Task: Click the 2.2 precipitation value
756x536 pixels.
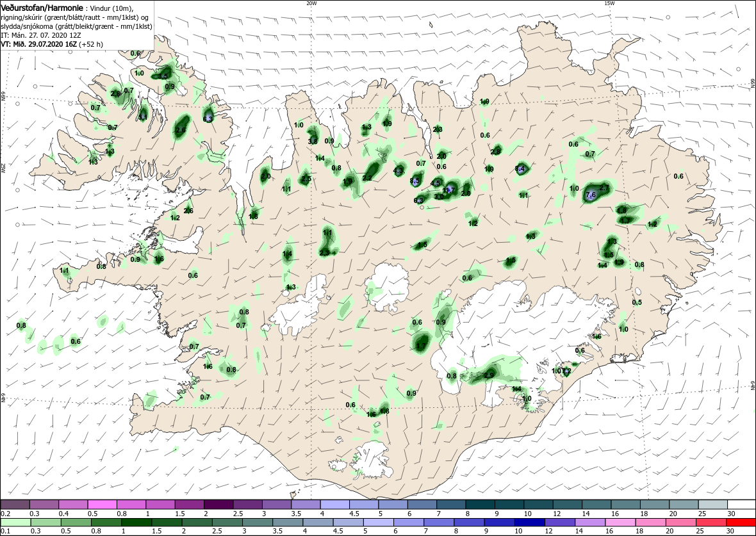Action: coord(367,178)
